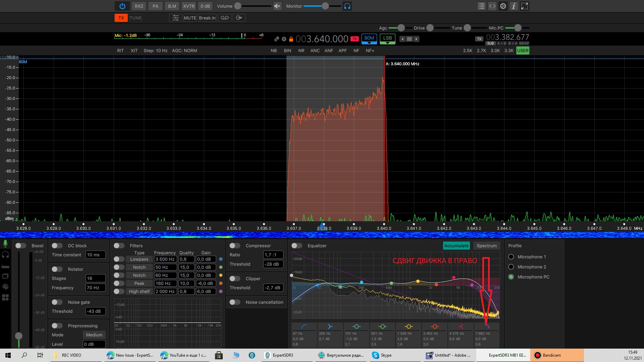Click the MUTE button

190,18
